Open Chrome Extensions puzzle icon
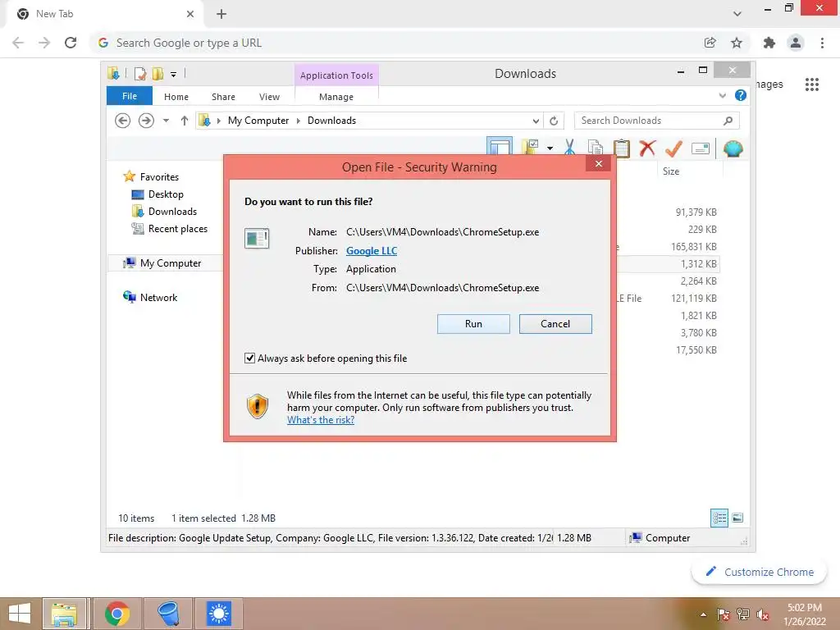The image size is (840, 630). [769, 43]
